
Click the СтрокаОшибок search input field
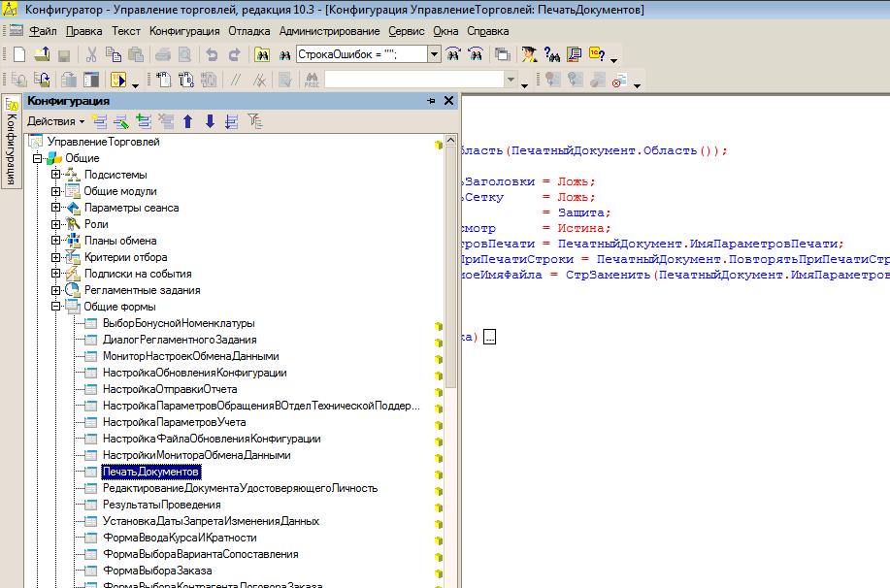362,54
